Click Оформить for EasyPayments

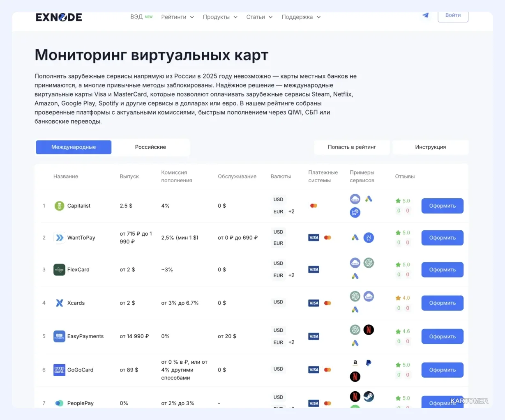443,337
